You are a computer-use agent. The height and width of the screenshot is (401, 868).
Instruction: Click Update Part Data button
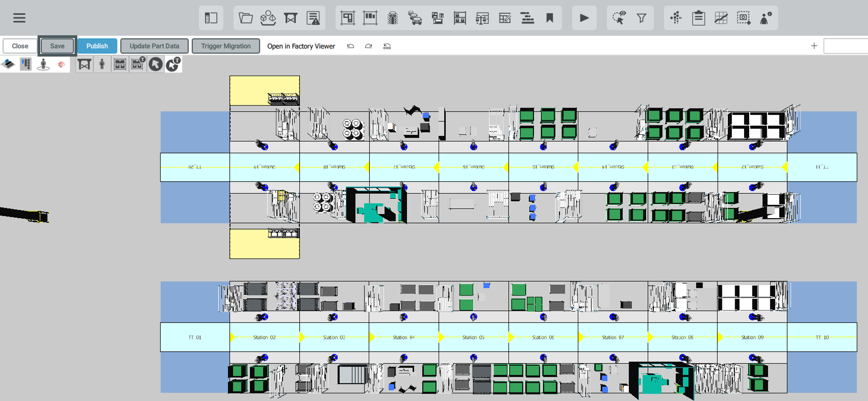[x=154, y=46]
